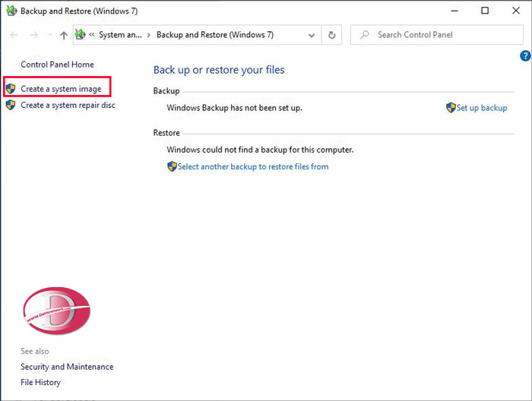Open the address bar history dropdown
This screenshot has height=401, width=532.
click(312, 35)
